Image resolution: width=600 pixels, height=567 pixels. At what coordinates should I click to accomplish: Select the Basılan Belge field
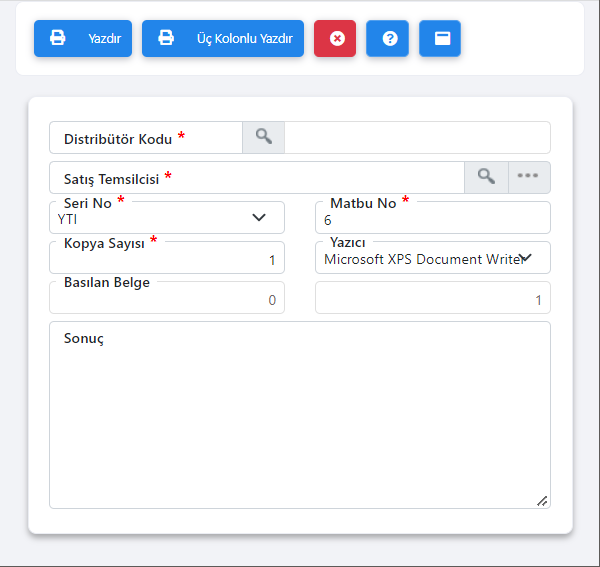tap(166, 299)
